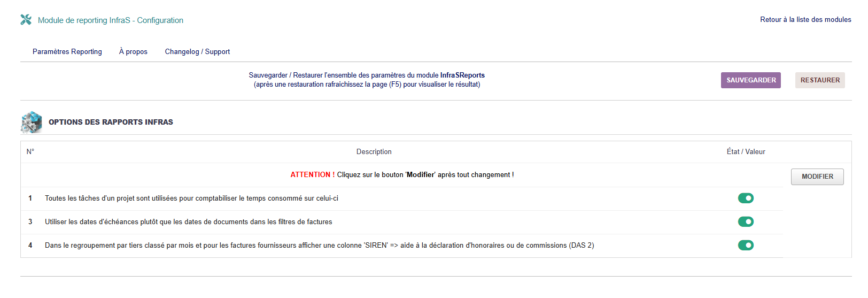Click the OPTIONS DES RAPPORTS INFRAS heading
The width and height of the screenshot is (868, 298).
click(111, 123)
